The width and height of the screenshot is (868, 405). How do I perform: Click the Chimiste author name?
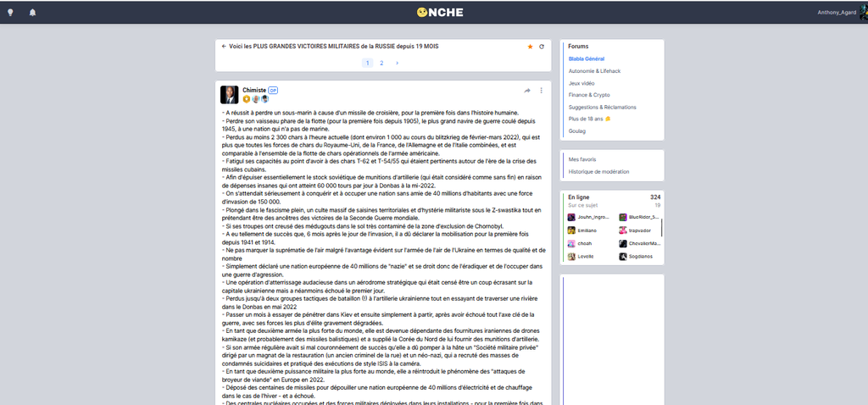pyautogui.click(x=254, y=90)
